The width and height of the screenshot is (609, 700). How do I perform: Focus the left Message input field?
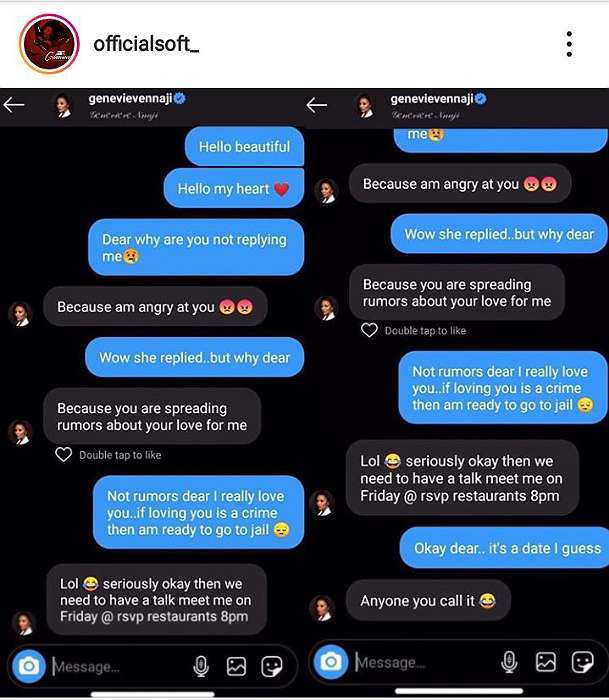point(121,667)
